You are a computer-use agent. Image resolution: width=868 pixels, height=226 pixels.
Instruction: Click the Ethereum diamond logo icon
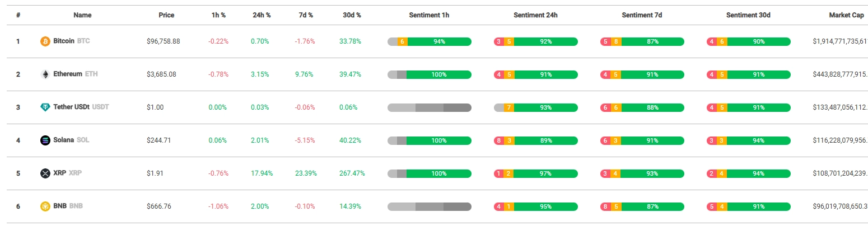click(45, 74)
